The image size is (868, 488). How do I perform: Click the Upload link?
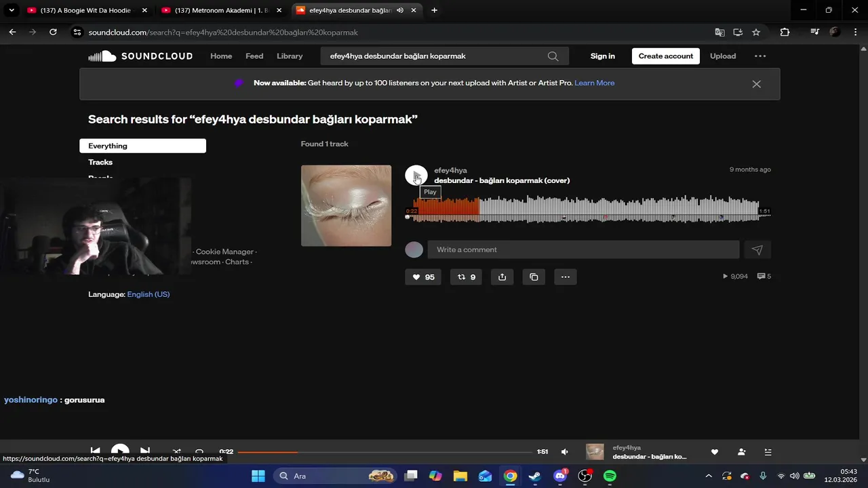[723, 56]
